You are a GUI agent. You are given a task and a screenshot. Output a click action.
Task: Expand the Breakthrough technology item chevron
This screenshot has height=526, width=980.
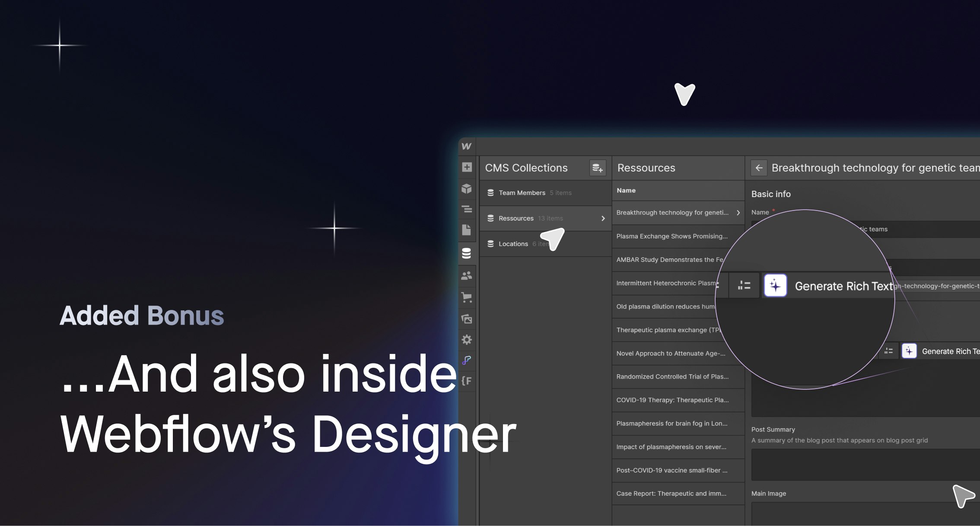tap(738, 213)
